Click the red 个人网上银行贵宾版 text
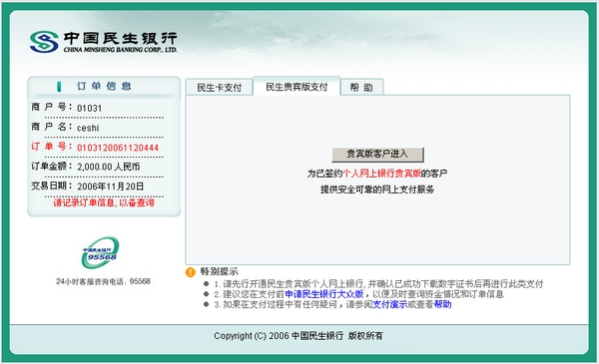 pos(381,174)
